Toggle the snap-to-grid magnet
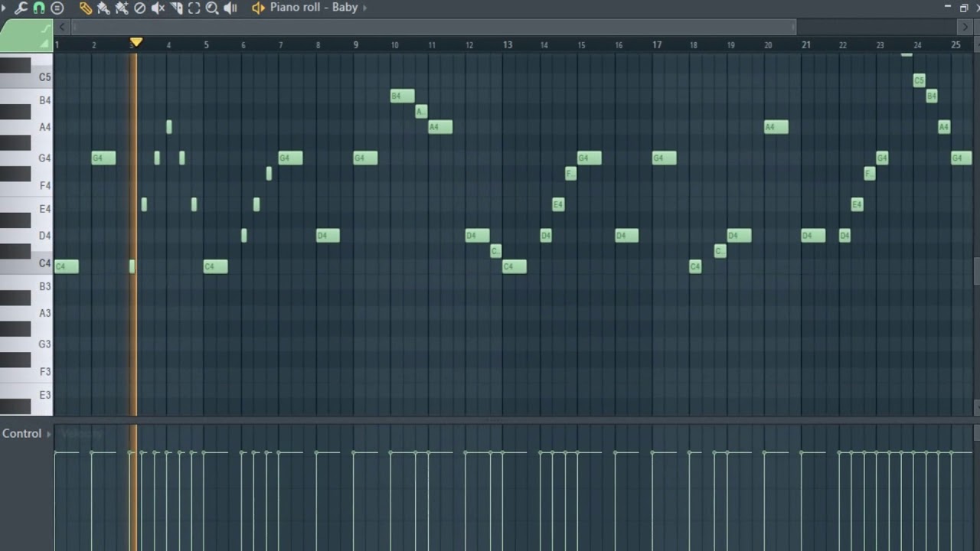Screen dimensions: 980x551 click(x=39, y=8)
